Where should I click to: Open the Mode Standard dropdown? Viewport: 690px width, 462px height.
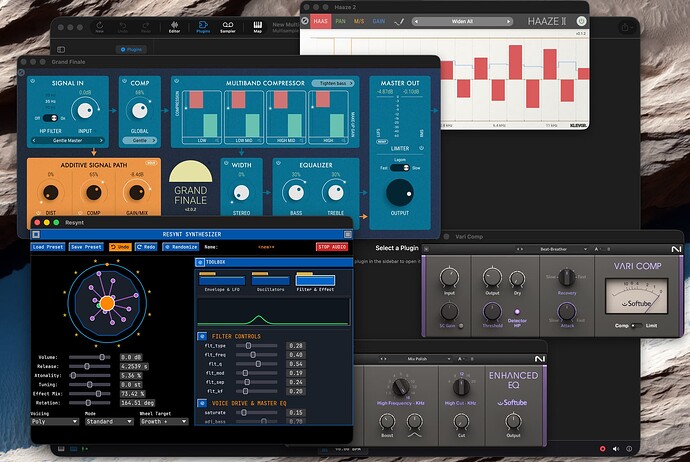tap(109, 422)
